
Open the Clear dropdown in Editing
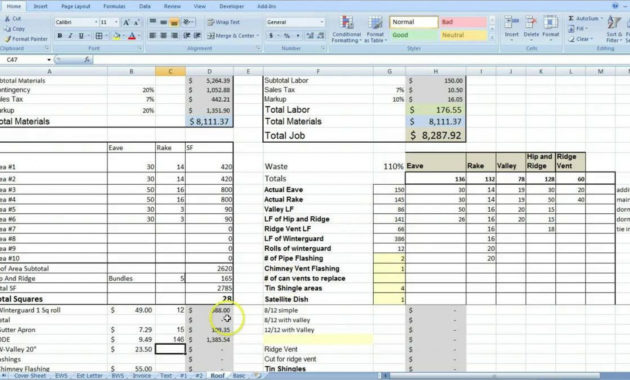point(581,39)
